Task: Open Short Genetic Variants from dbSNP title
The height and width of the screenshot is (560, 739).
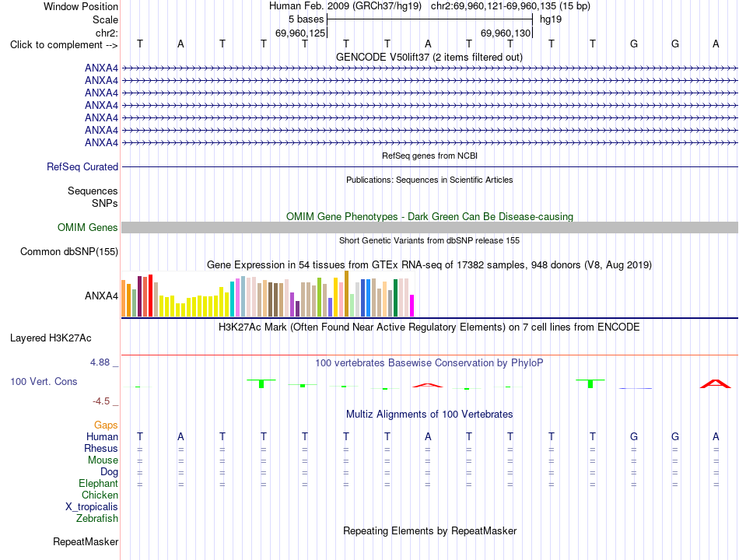Action: [x=429, y=240]
